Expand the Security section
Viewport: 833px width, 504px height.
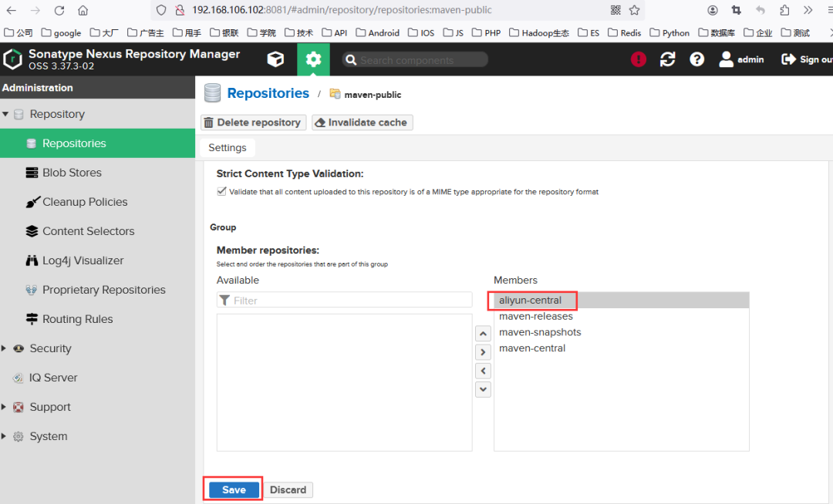(4, 348)
